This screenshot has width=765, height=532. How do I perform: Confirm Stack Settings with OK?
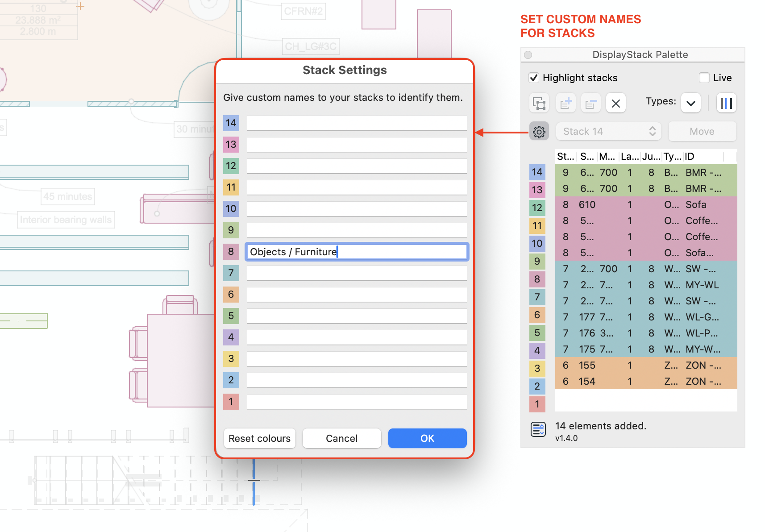428,438
